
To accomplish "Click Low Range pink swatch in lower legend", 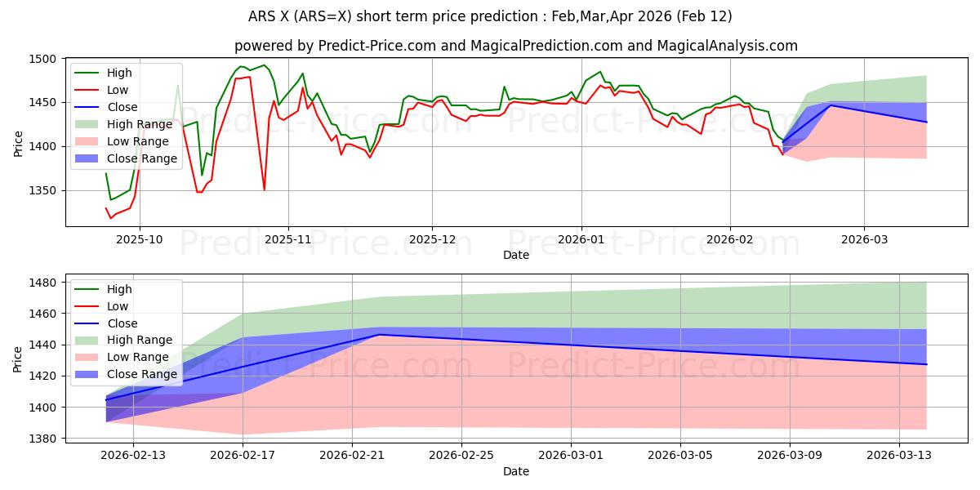I will pyautogui.click(x=88, y=357).
